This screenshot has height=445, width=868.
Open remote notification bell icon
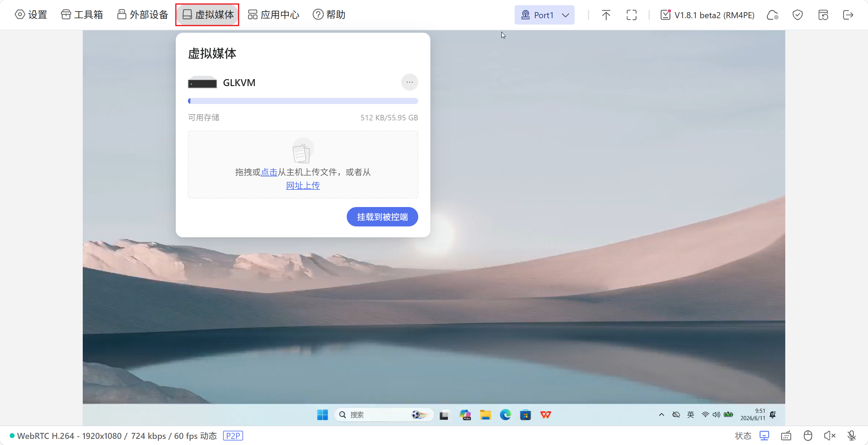tap(773, 414)
